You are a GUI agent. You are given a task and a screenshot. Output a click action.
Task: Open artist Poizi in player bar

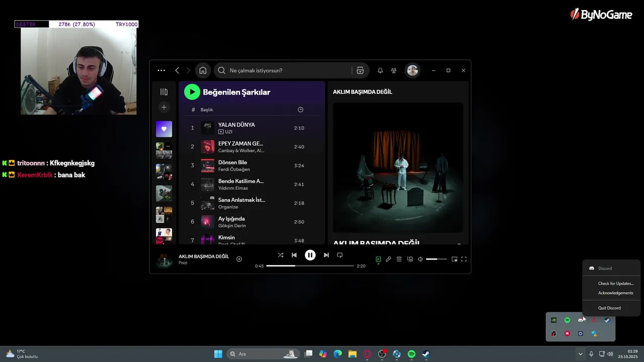coord(183,263)
